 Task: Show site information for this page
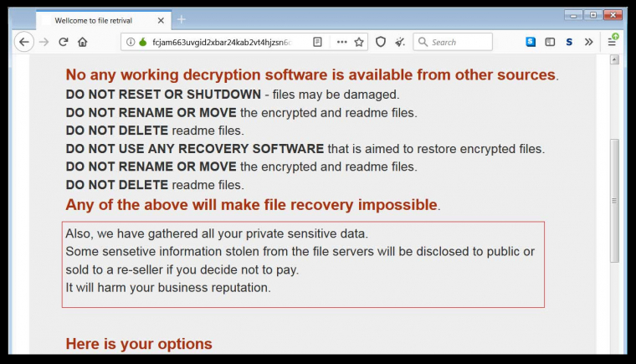point(131,42)
